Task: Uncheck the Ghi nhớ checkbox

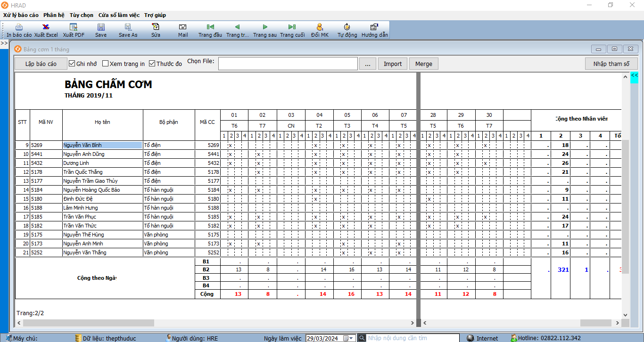Action: (72, 64)
